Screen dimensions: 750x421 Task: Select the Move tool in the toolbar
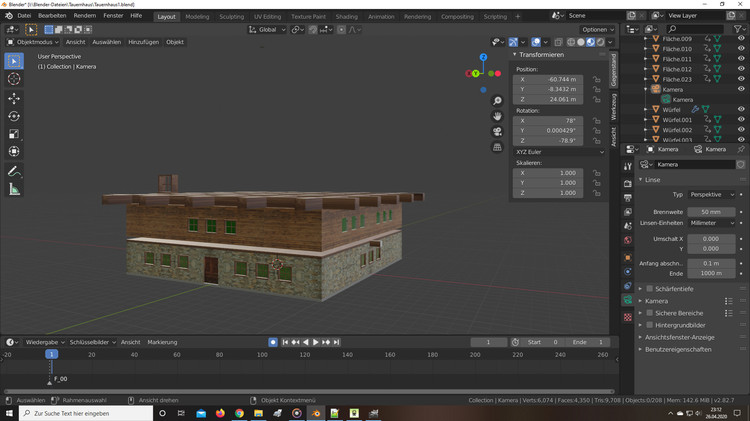(14, 98)
